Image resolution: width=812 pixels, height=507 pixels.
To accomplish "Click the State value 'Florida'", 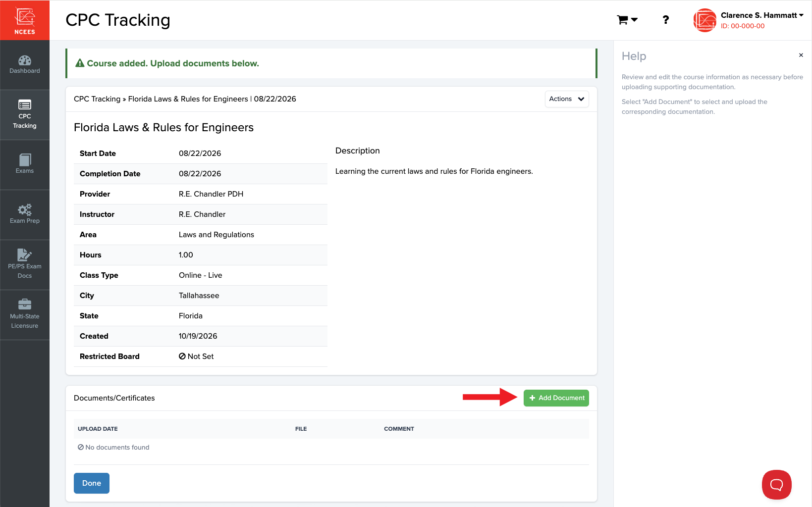I will pyautogui.click(x=191, y=316).
